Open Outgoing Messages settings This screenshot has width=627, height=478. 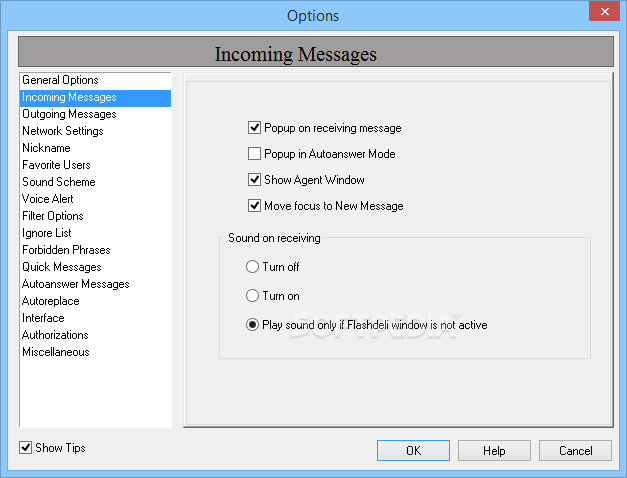tap(95, 114)
